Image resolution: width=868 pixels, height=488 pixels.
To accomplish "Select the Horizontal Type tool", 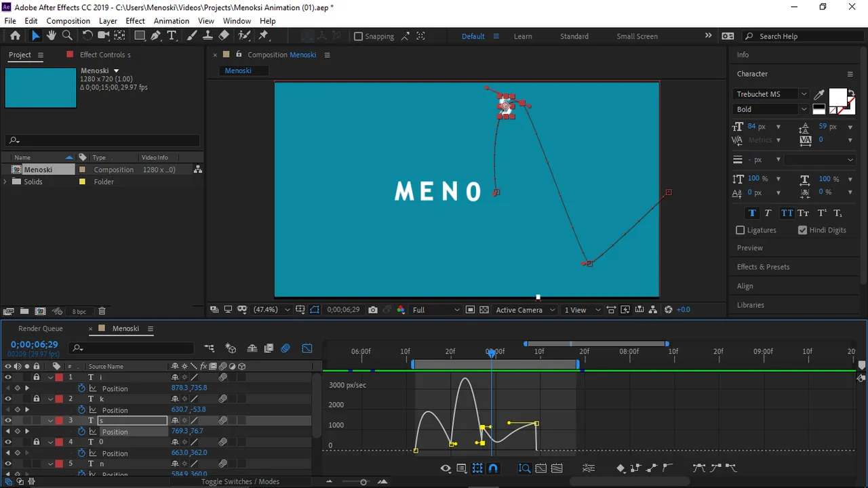I will (172, 36).
